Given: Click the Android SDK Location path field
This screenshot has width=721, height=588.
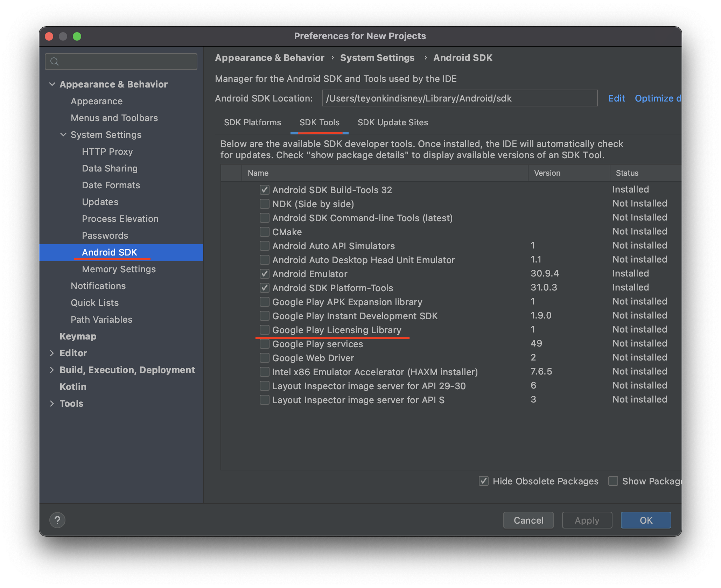Looking at the screenshot, I should pos(460,98).
